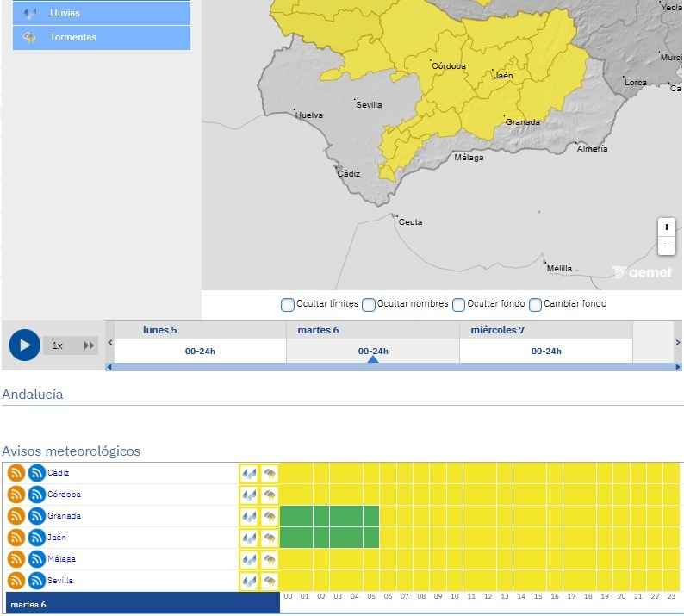This screenshot has height=616, width=684.
Task: Click the Melilla label on the map
Action: pos(559,268)
